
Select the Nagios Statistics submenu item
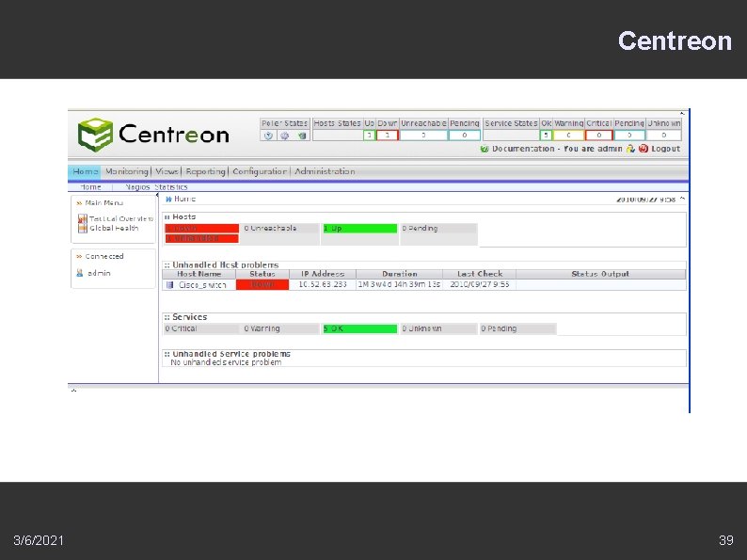tap(156, 187)
